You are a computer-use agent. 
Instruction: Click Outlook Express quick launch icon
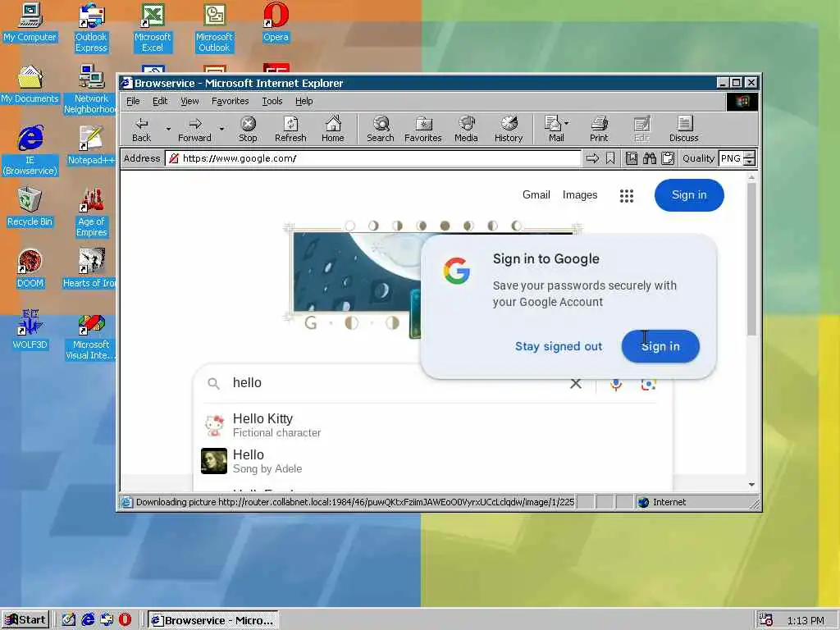[107, 620]
